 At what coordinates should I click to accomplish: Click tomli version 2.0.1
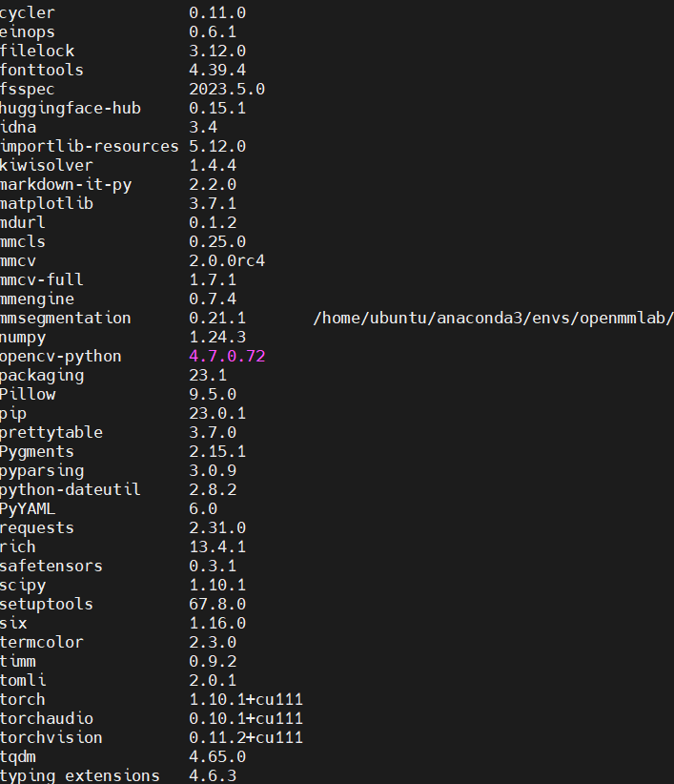(213, 680)
